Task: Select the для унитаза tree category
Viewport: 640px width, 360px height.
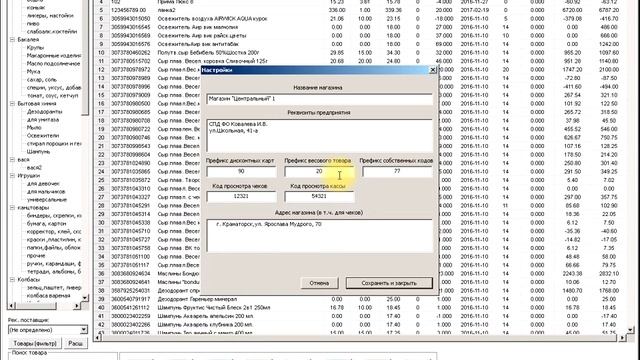Action: (x=43, y=120)
